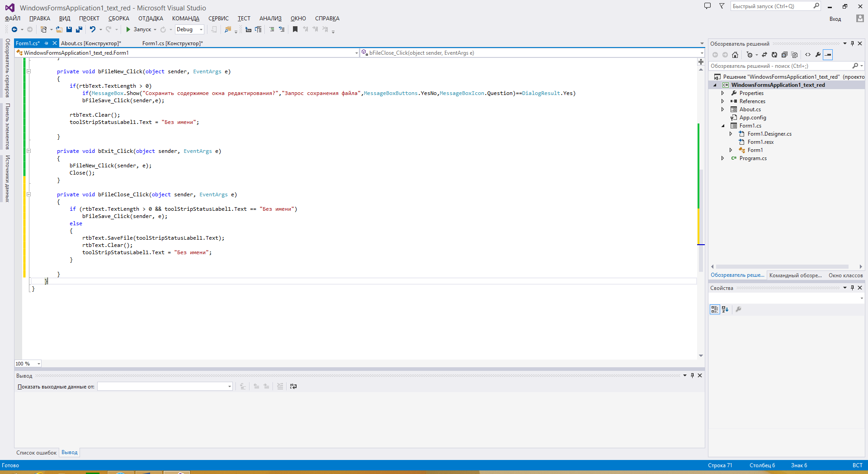The height and width of the screenshot is (474, 868).
Task: Open the ФАЙЛ menu
Action: (x=13, y=19)
